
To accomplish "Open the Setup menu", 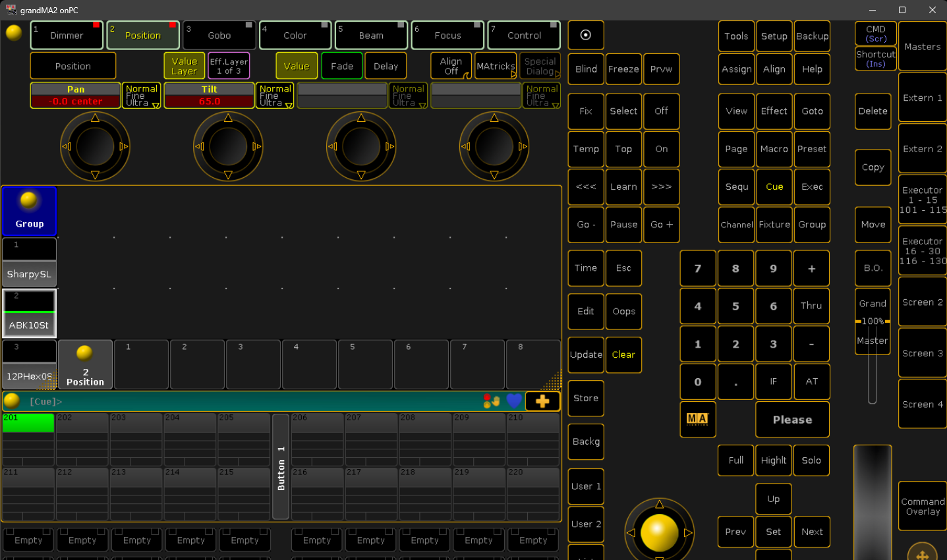I will coord(774,36).
